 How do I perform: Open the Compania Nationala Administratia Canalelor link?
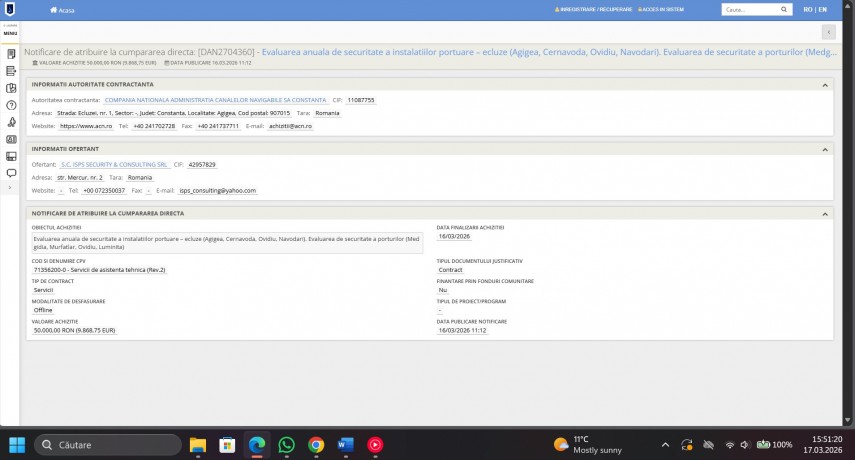(229, 100)
